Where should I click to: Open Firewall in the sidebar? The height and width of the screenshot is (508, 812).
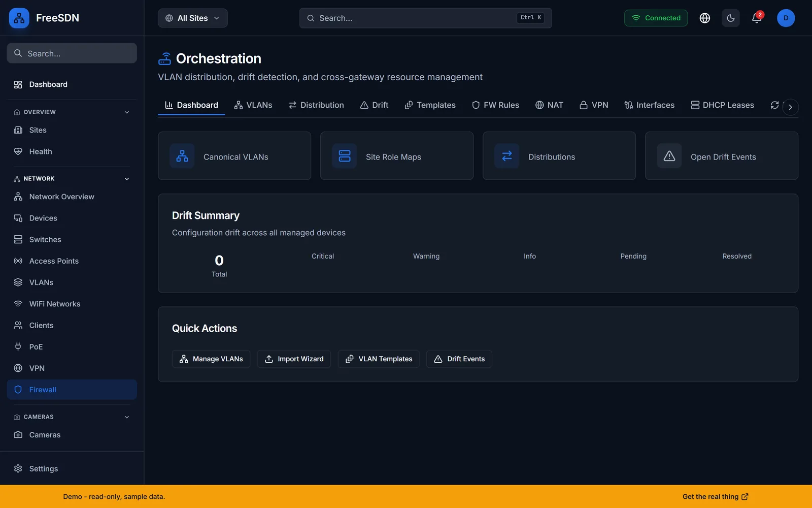coord(72,390)
